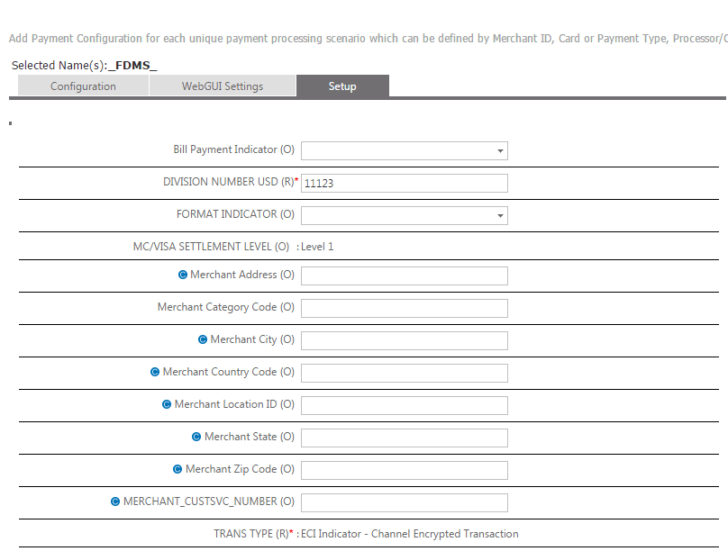Click the DIVISION NUMBER USD input field

[x=404, y=183]
